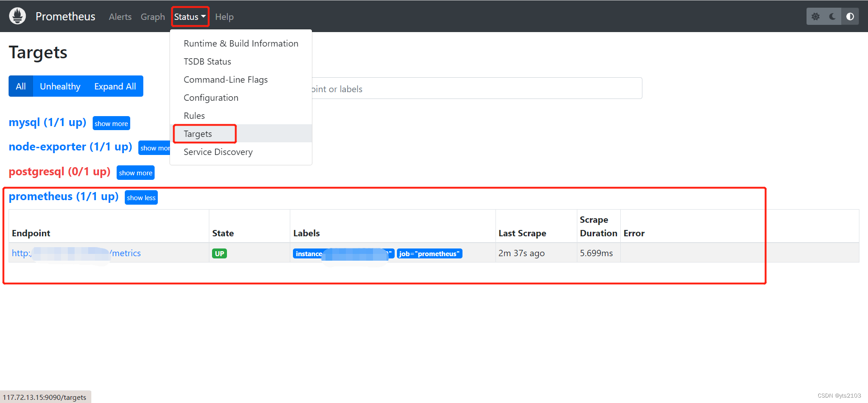Open the Help link in navbar
This screenshot has height=403, width=868.
coord(224,17)
